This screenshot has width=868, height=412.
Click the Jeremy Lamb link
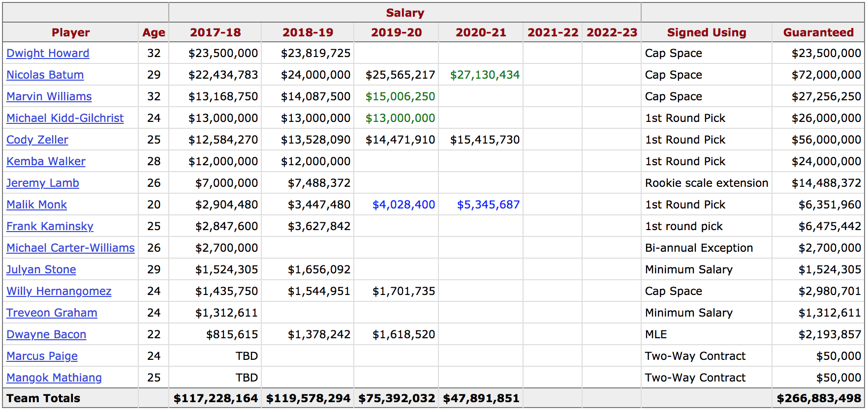(x=42, y=183)
